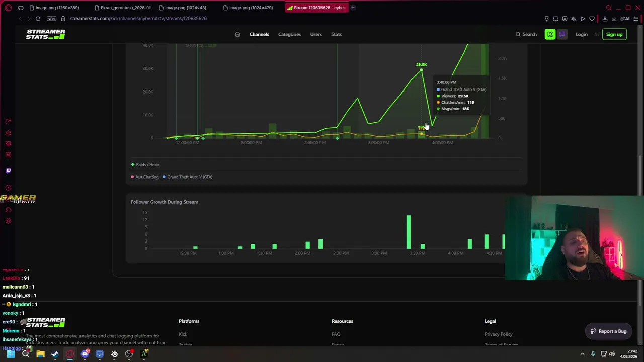Open the browser profile icon
This screenshot has height=362, width=644.
click(605, 19)
